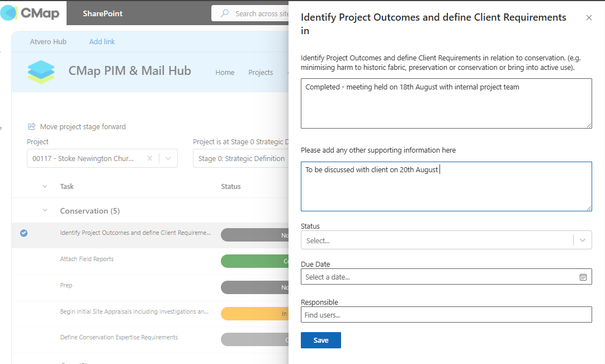Select the Prep task row

coord(66,285)
